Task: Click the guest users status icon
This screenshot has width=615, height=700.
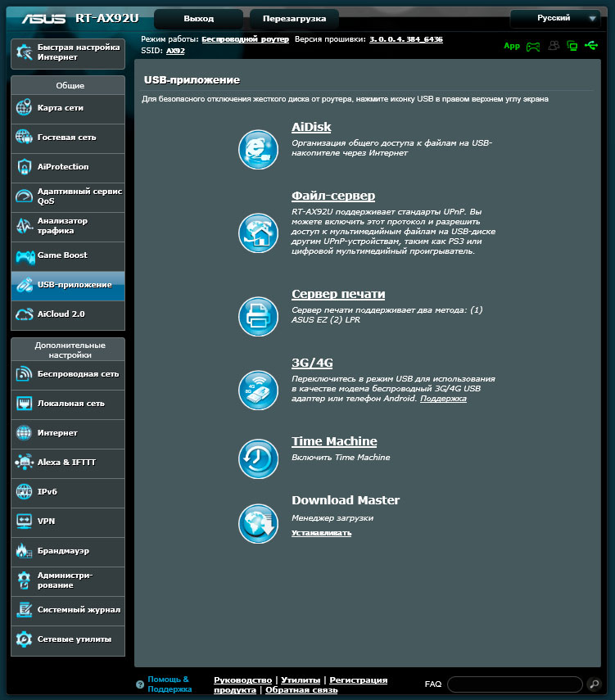Action: (x=554, y=46)
